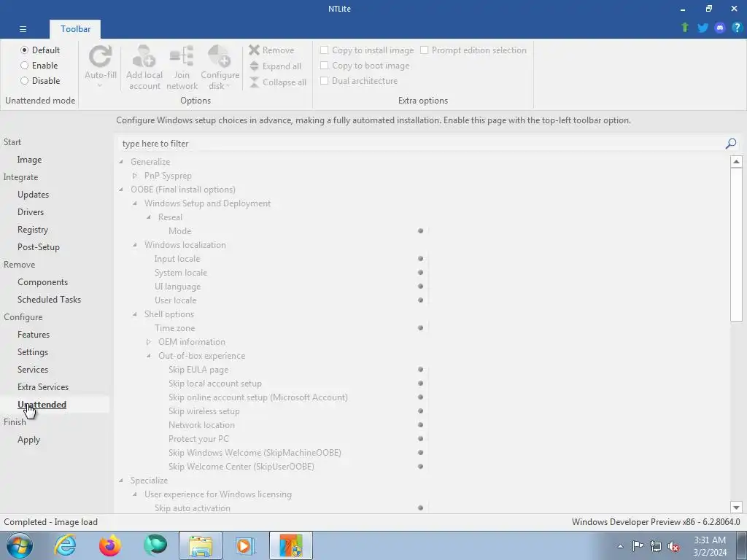Go to the Registry page
This screenshot has width=747, height=560.
point(33,230)
